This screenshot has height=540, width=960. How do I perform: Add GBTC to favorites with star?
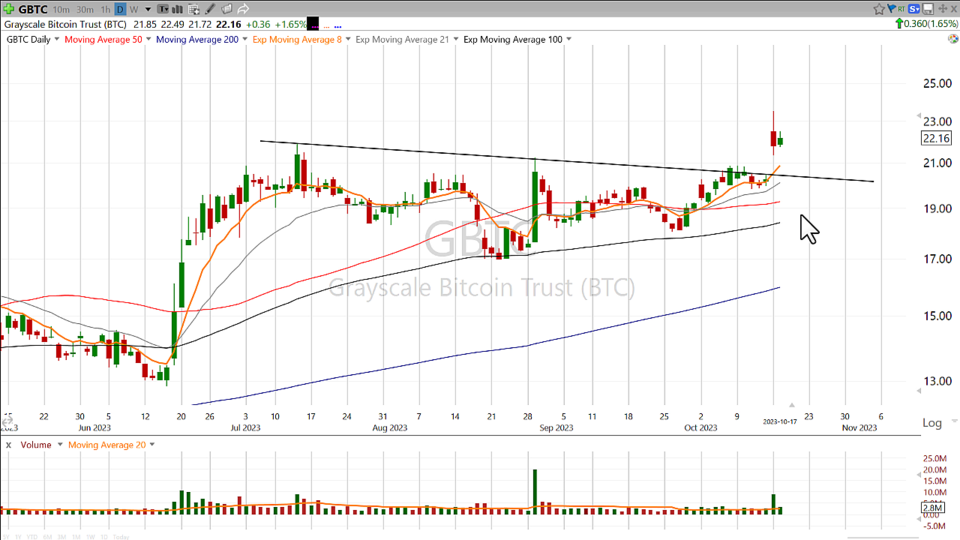click(879, 9)
